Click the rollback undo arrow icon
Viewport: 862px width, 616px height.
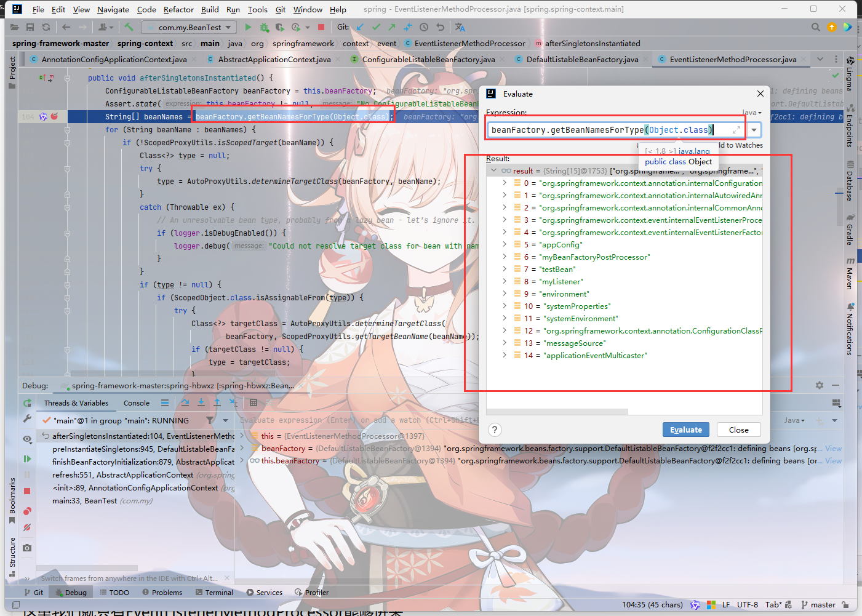point(440,27)
